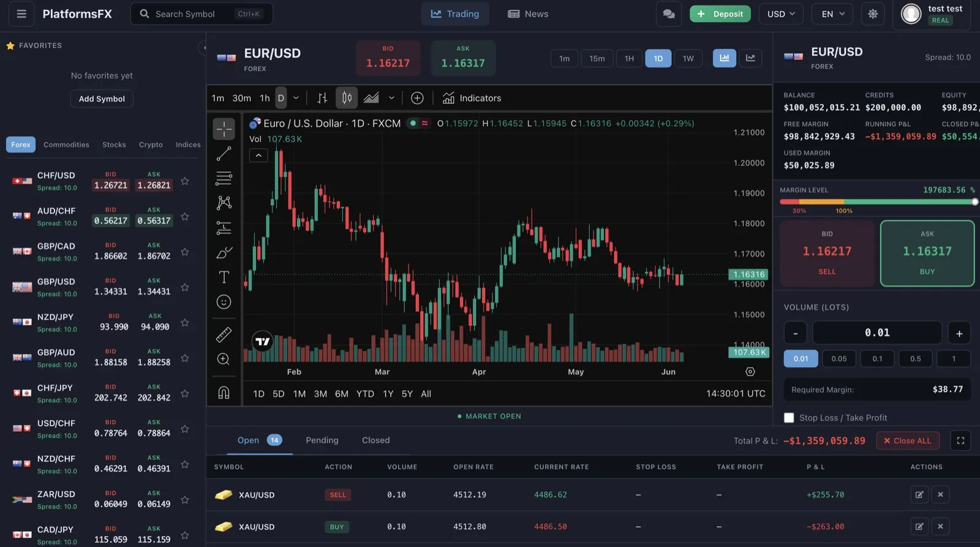Favorite the GBP/USD pair star
The image size is (980, 547).
(x=185, y=287)
